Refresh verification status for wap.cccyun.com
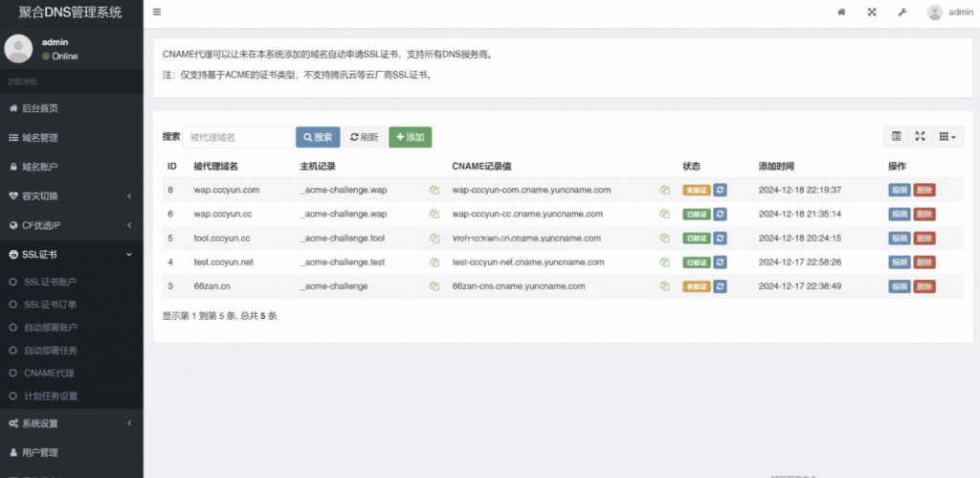This screenshot has height=478, width=980. point(720,190)
